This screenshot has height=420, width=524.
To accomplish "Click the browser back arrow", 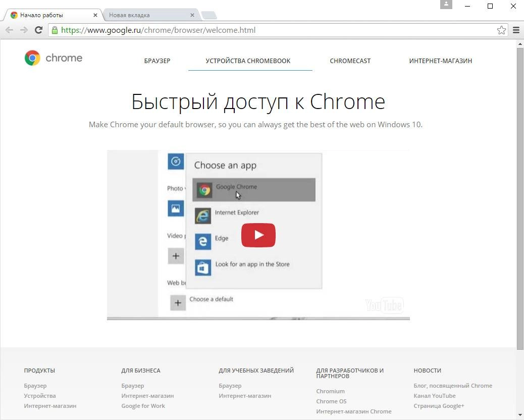I will [10, 30].
